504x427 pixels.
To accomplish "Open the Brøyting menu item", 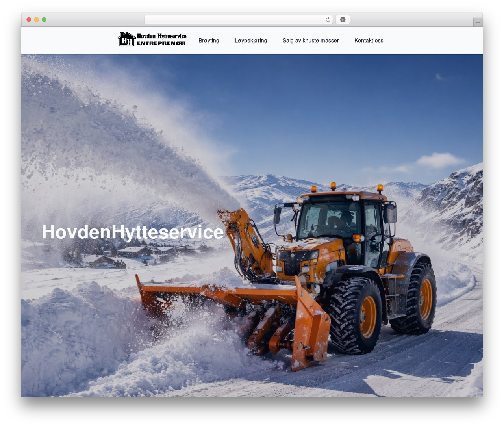I will (x=209, y=41).
